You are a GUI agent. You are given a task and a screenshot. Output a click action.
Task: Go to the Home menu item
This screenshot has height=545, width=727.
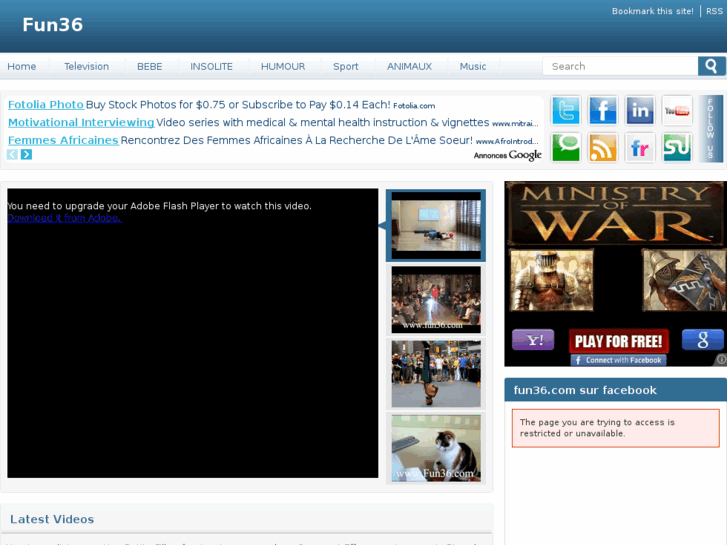(x=22, y=66)
